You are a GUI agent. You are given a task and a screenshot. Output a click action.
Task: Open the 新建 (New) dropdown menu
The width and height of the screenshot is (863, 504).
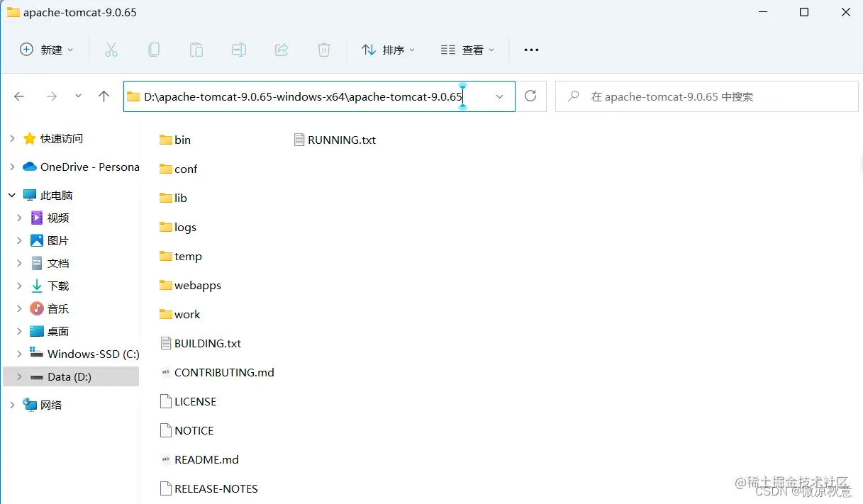[x=47, y=50]
